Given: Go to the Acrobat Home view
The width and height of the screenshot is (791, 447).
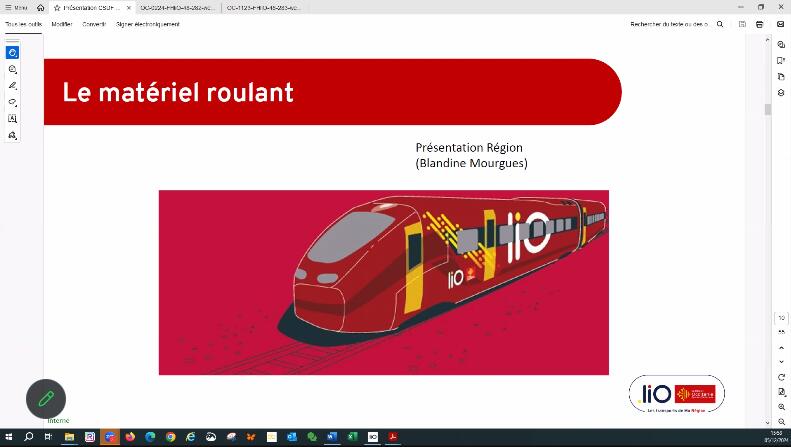Looking at the screenshot, I should click(41, 8).
